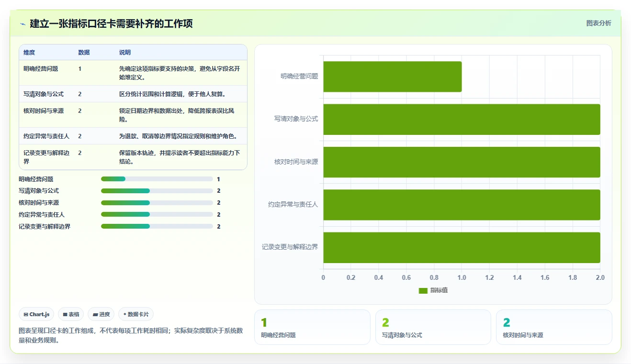
Task: Click x-axis tick value 2.0
Action: tap(600, 278)
